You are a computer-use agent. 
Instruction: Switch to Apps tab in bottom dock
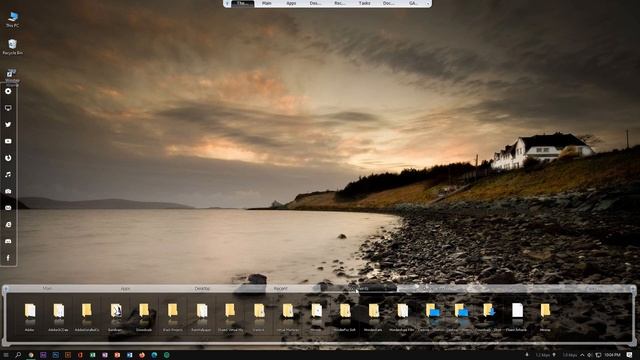pos(125,288)
